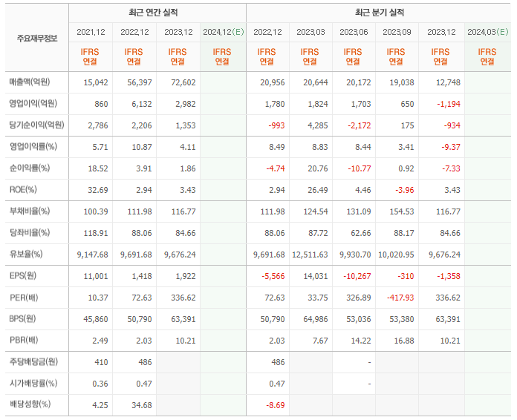Viewport: 517px width, 420px height.
Task: Click the PER value 326.89
Action: pyautogui.click(x=358, y=298)
